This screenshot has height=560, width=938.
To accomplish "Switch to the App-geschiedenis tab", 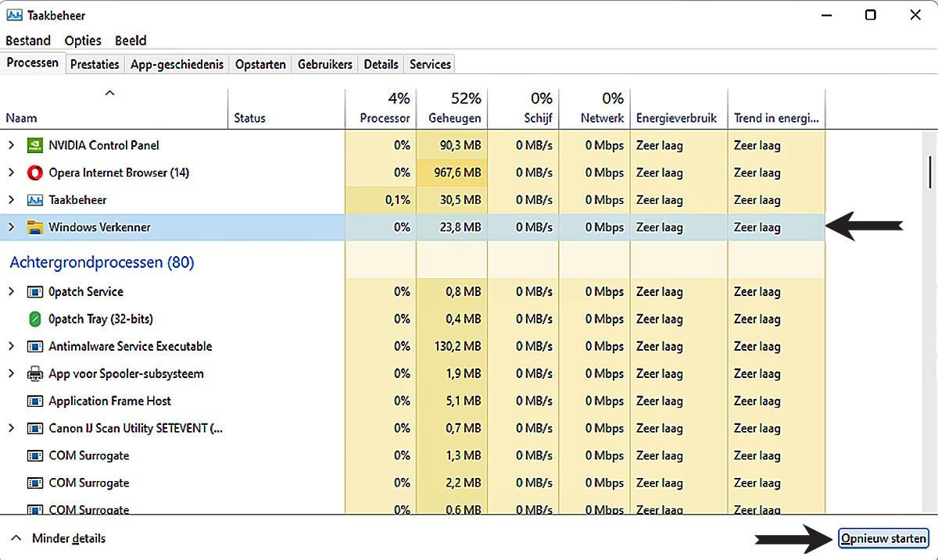I will (x=177, y=65).
